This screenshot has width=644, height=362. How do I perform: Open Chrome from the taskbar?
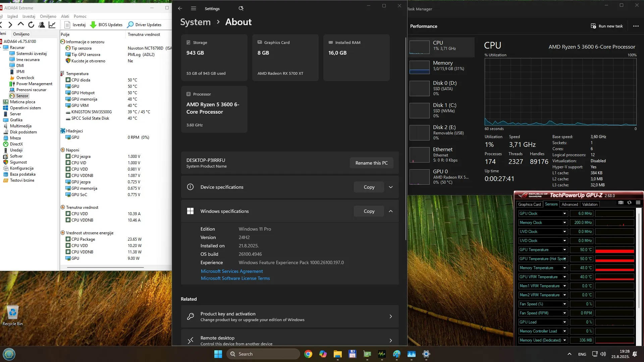[x=308, y=354]
